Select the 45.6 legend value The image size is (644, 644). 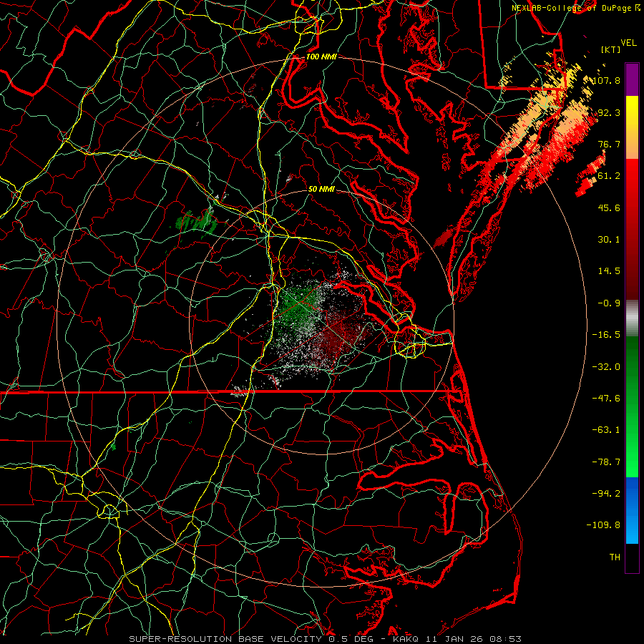pos(609,208)
